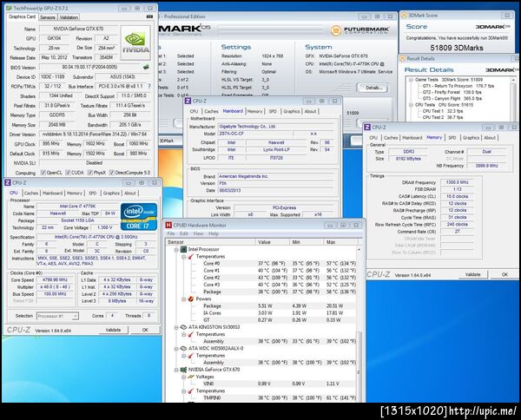Click the TechPowerUp GPU-Z title icon
The height and width of the screenshot is (420, 521).
(9, 8)
